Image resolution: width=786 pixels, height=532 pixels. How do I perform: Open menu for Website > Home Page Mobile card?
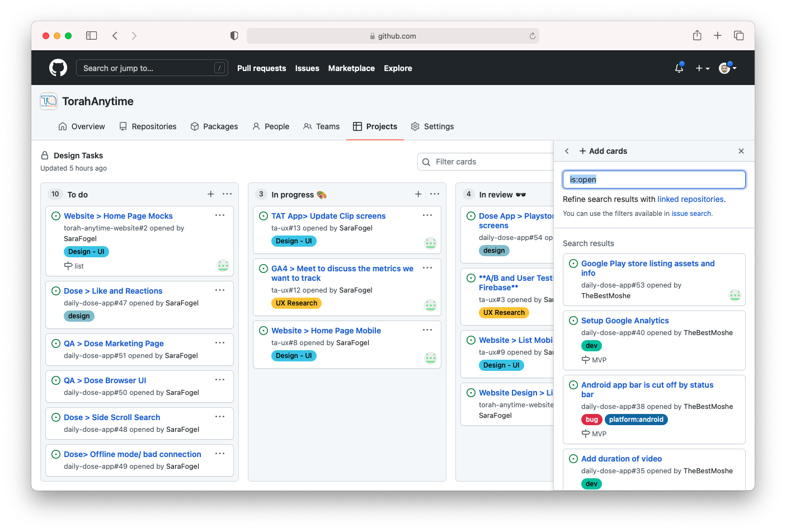[x=427, y=330]
